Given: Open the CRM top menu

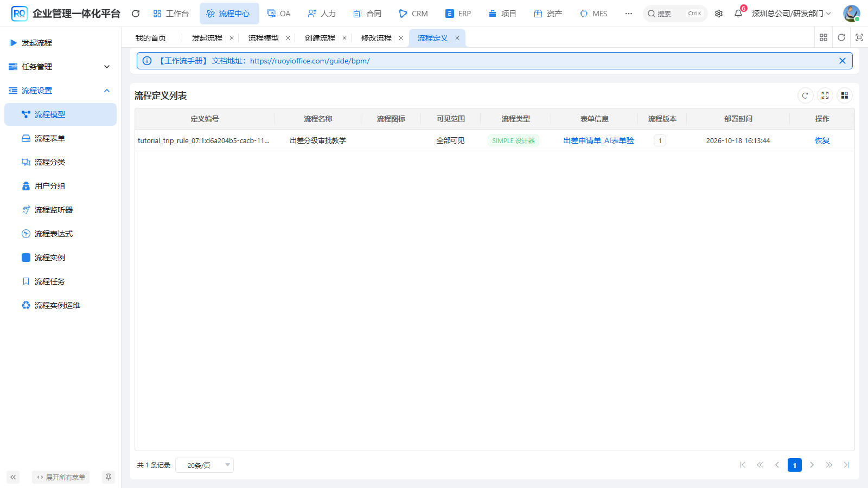Looking at the screenshot, I should (413, 14).
